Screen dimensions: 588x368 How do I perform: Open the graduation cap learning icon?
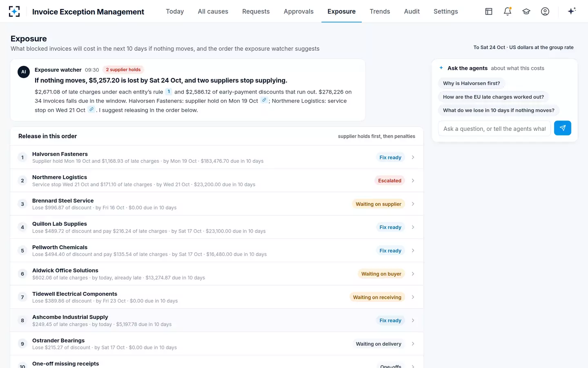point(526,11)
